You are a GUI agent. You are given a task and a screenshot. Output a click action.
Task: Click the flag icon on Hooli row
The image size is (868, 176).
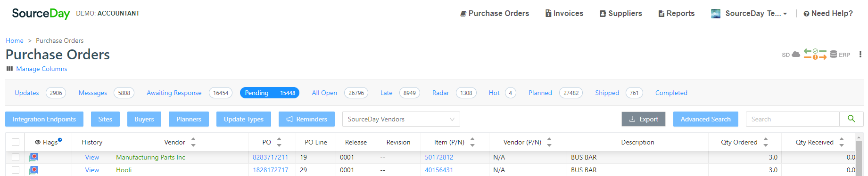pyautogui.click(x=33, y=170)
